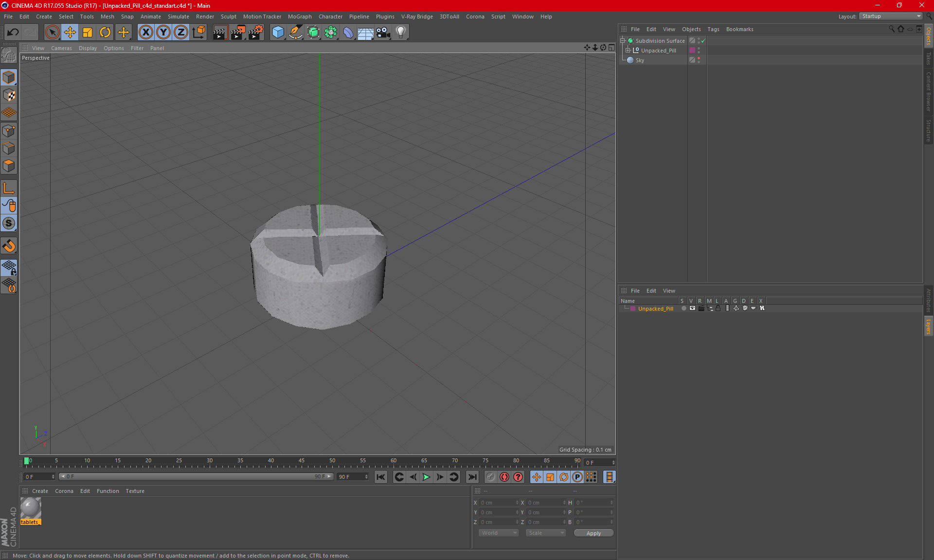Toggle coordinate system icon
Image resolution: width=934 pixels, height=560 pixels.
198,32
